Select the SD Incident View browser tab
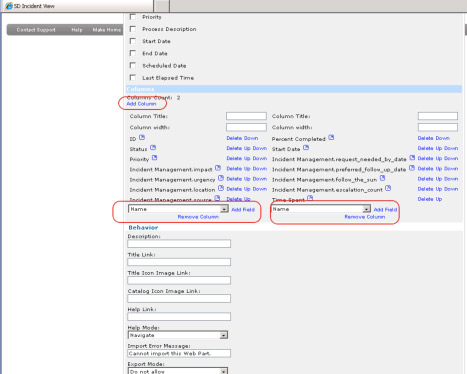The width and height of the screenshot is (467, 374). [x=77, y=6]
